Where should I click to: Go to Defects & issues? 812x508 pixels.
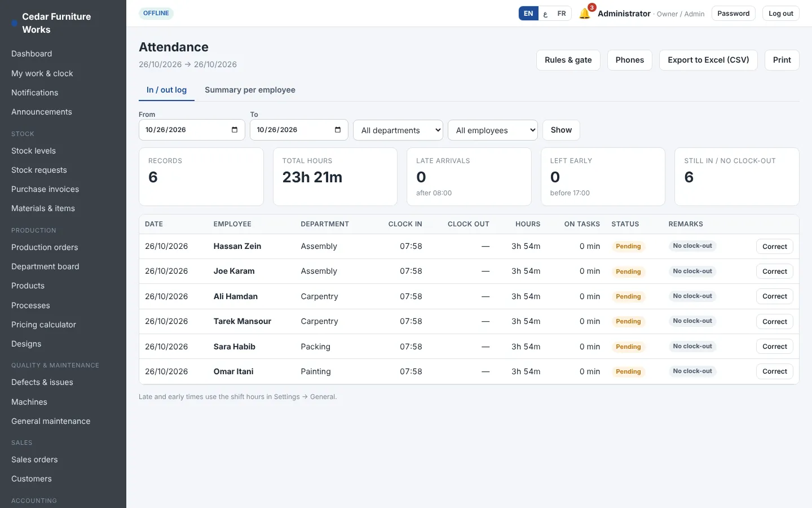63,382
